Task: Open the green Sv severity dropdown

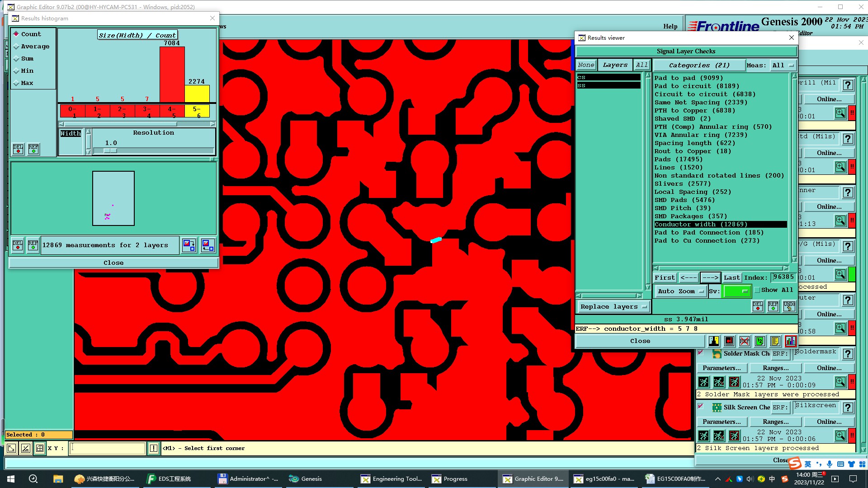Action: 737,291
